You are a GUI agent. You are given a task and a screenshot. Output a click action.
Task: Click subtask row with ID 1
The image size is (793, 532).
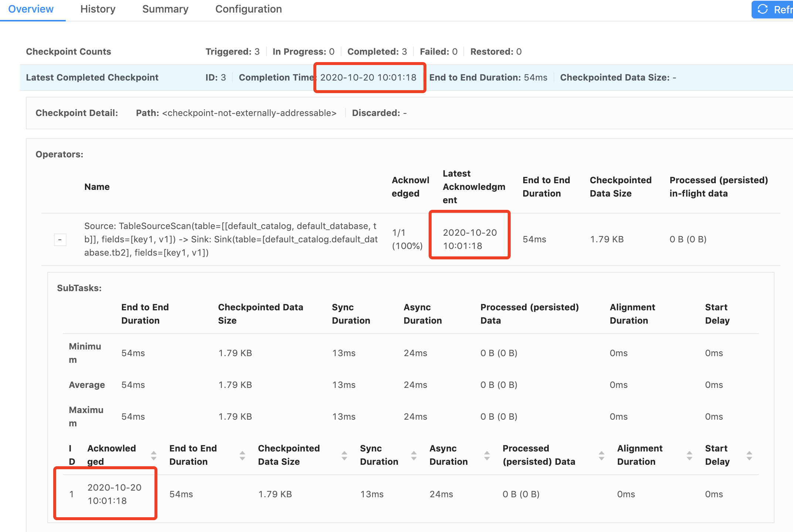(72, 494)
